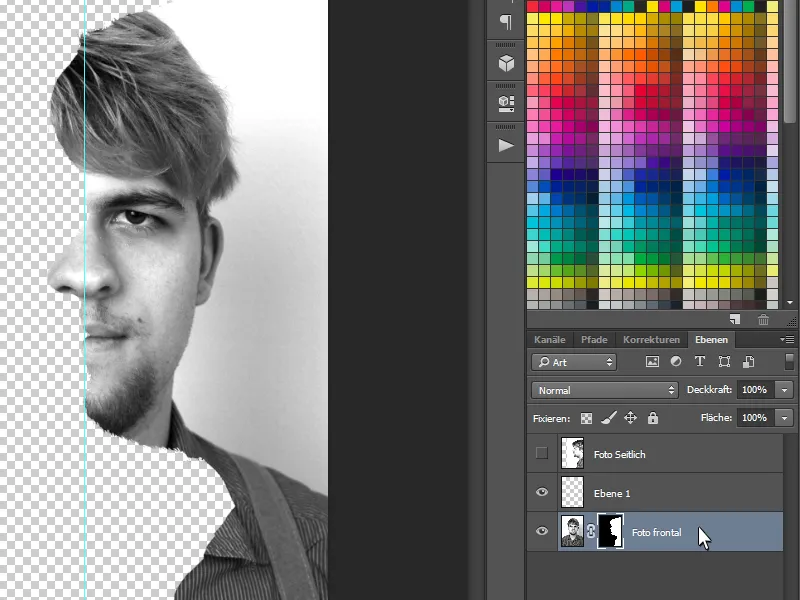The image size is (800, 600).
Task: Click the Deckkraft label
Action: tap(709, 390)
